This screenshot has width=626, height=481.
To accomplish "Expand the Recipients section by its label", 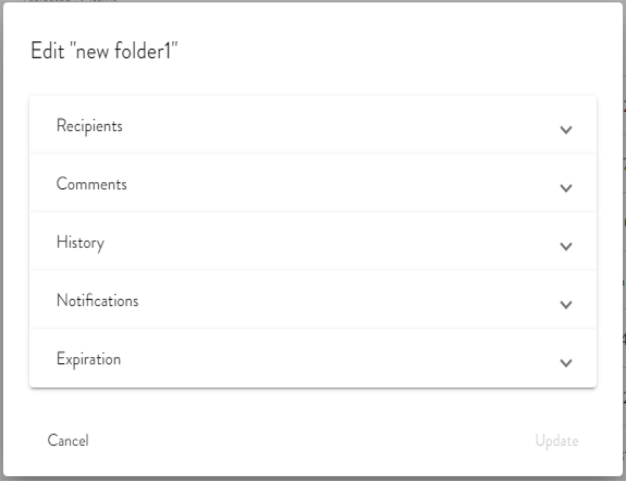I will pos(89,126).
